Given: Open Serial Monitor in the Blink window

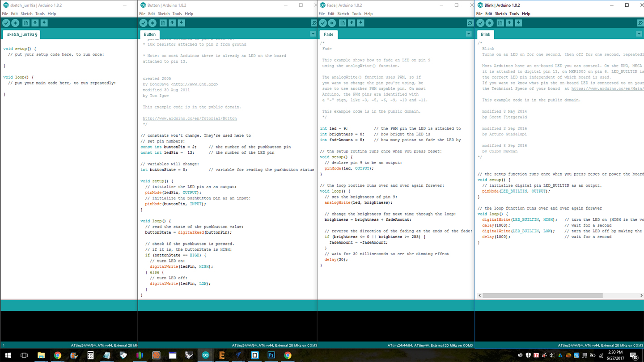Looking at the screenshot, I should click(x=640, y=23).
